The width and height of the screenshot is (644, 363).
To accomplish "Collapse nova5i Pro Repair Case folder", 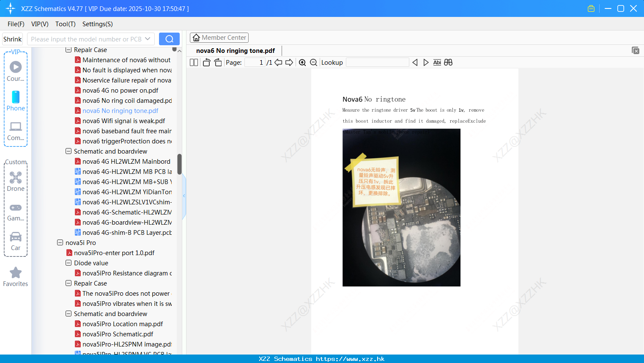I will [x=69, y=283].
